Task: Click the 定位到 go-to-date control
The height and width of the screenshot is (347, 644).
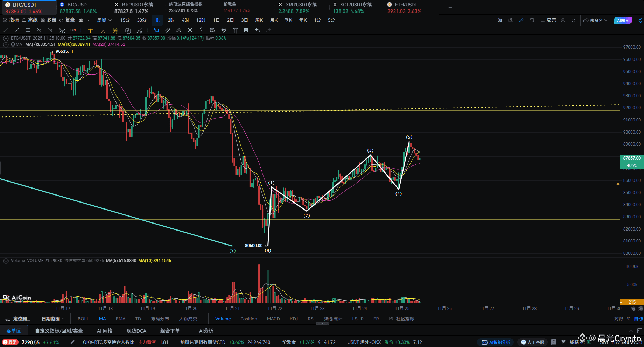Action: [18, 319]
